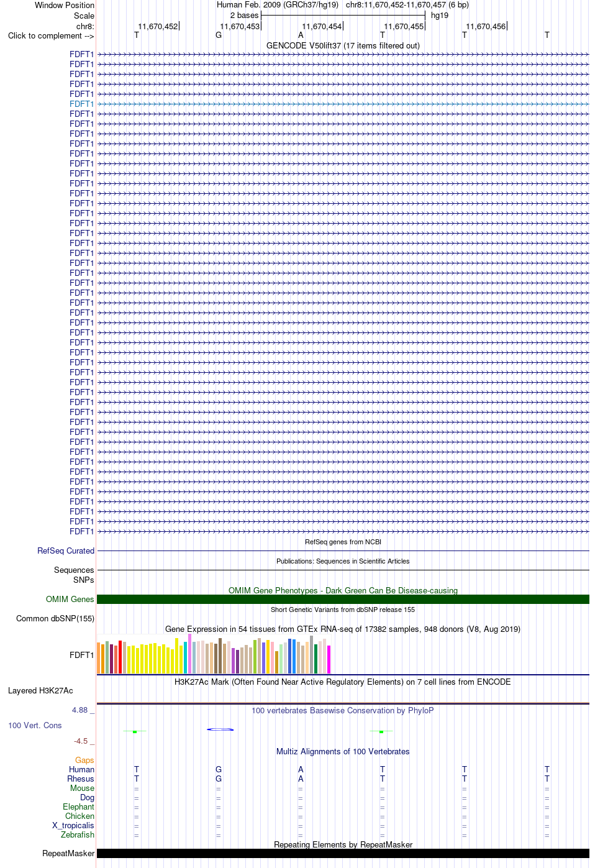The image size is (590, 868).
Task: Click the '2 bases' scale bar label
Action: pos(244,15)
